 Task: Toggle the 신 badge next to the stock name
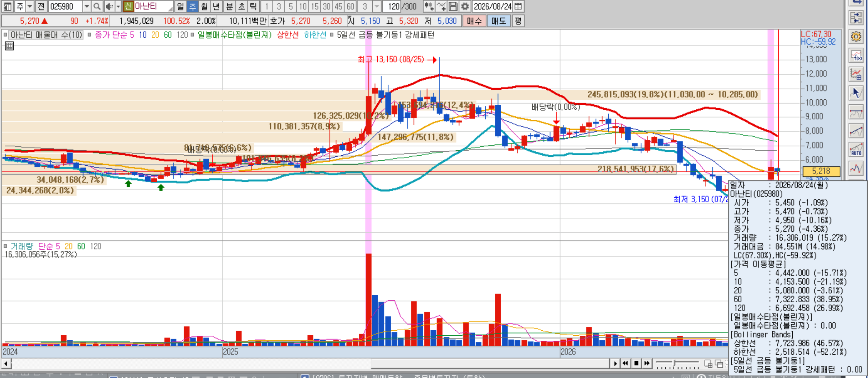click(128, 6)
